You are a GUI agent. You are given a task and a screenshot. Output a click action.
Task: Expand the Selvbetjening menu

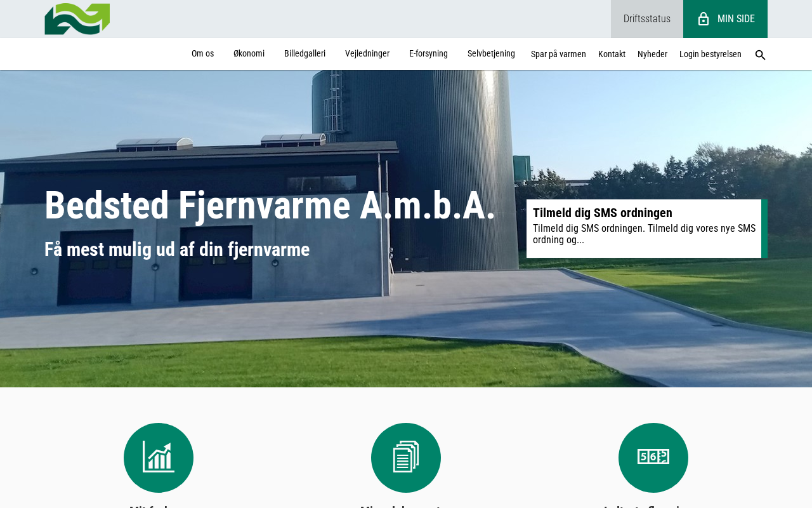pyautogui.click(x=491, y=54)
